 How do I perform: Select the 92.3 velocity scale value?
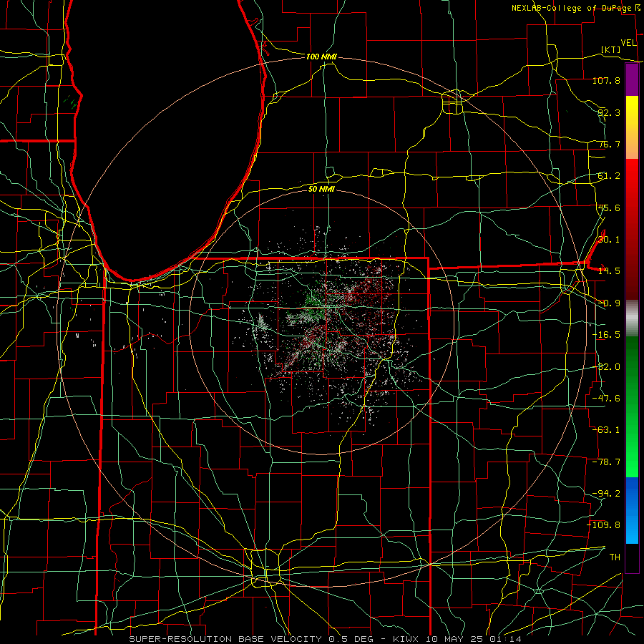(x=609, y=112)
